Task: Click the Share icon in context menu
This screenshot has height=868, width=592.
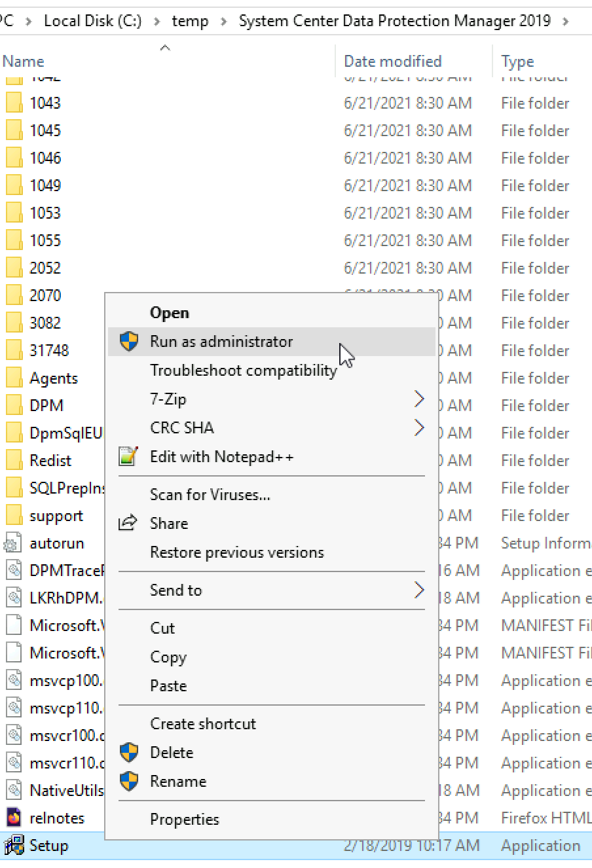Action: [x=128, y=523]
